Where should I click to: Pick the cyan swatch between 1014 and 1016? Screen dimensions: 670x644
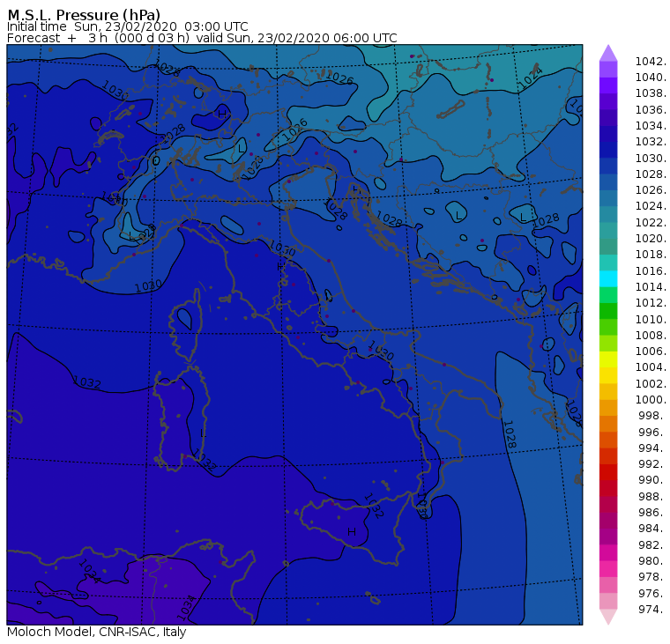608,279
